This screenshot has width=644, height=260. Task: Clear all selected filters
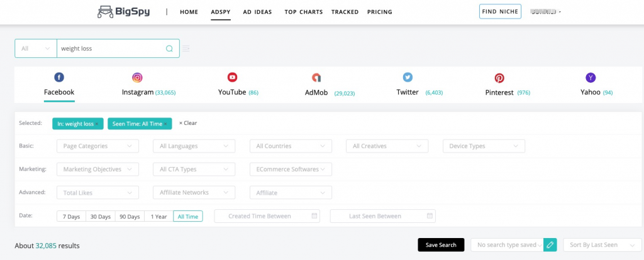(x=187, y=123)
